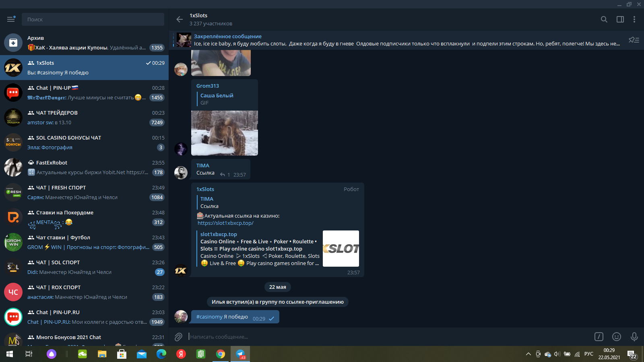Record a voice message with microphone
644x362 pixels.
634,337
